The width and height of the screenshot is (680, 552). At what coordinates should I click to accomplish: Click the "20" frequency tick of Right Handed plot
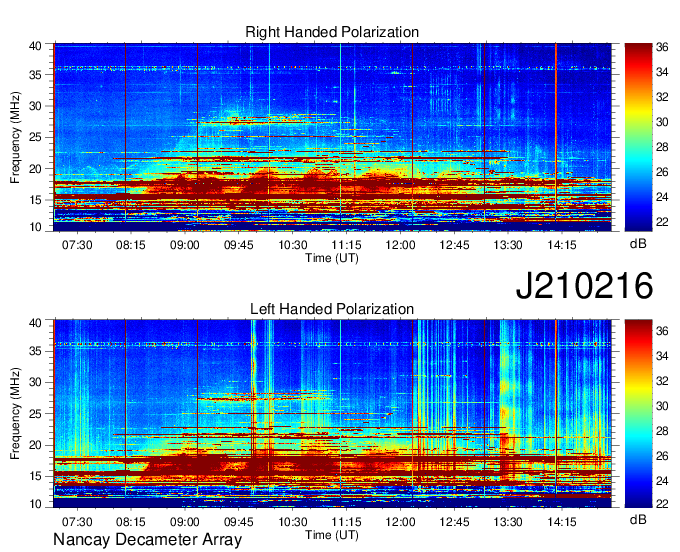click(x=36, y=169)
